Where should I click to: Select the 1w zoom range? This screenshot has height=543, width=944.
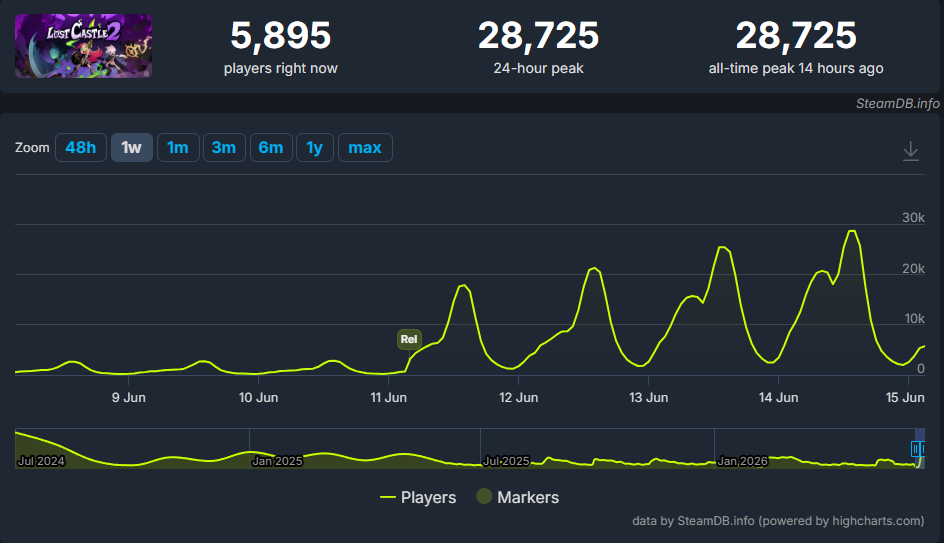[131, 147]
